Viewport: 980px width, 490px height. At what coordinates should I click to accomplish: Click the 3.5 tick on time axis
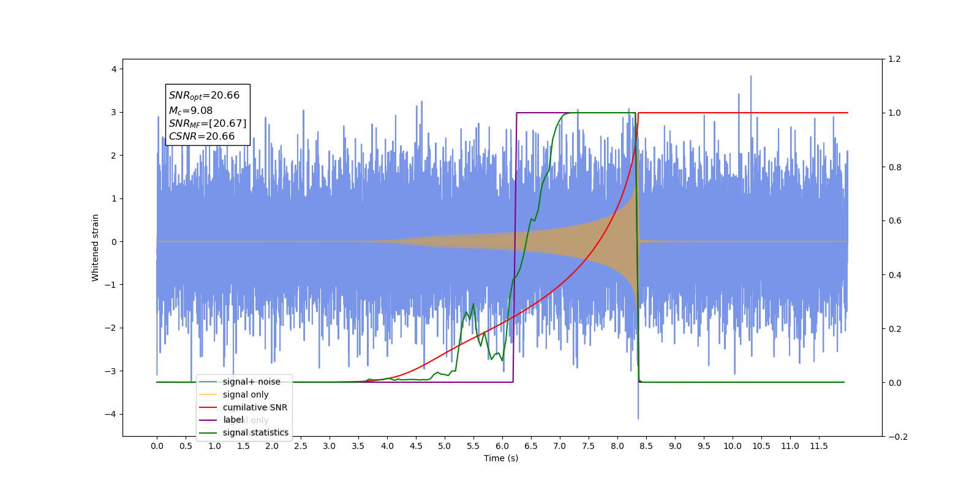click(x=358, y=446)
